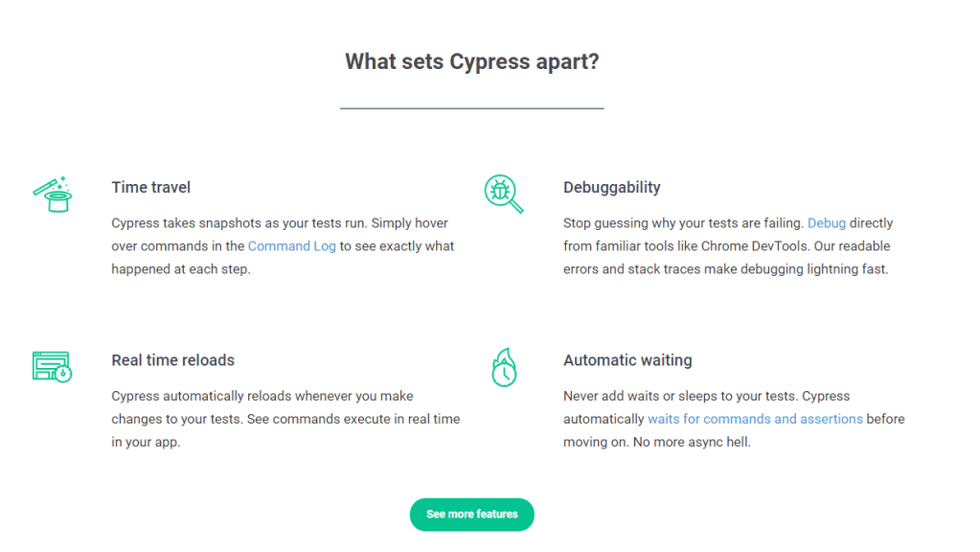This screenshot has width=980, height=552.
Task: Select the Time travel heading
Action: coord(151,188)
